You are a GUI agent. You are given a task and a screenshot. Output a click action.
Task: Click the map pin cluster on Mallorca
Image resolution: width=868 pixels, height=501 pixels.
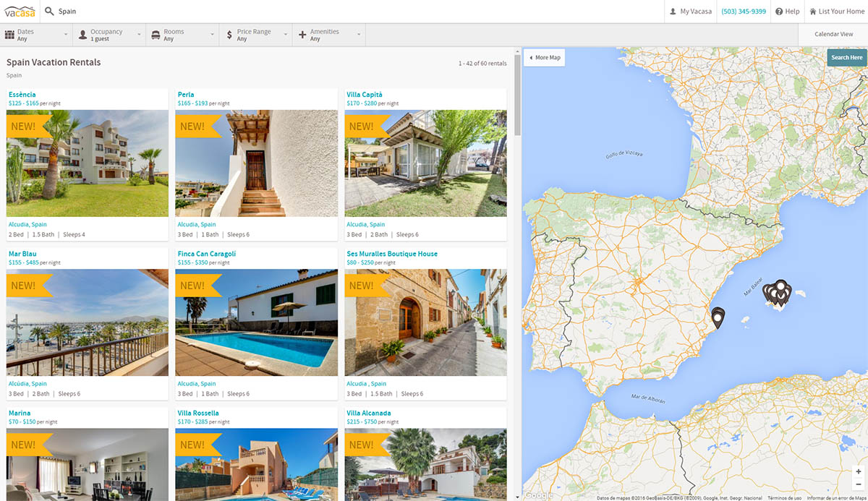coord(778,293)
